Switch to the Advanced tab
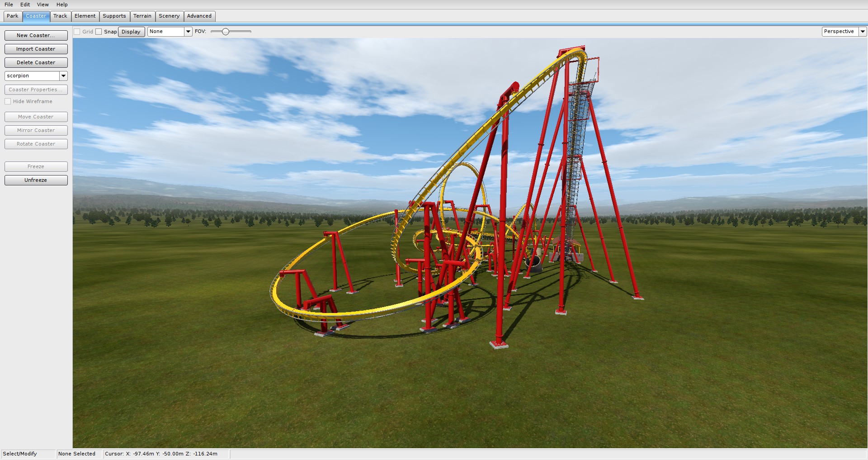The width and height of the screenshot is (868, 460). click(x=199, y=16)
